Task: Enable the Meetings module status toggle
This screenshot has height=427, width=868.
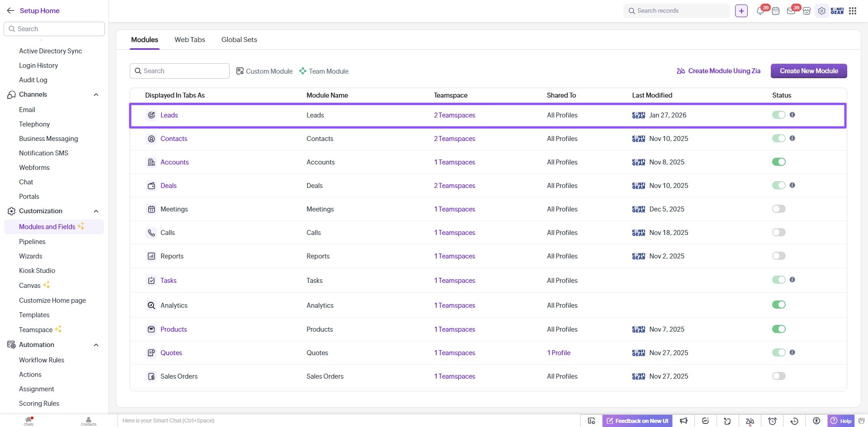Action: tap(778, 209)
